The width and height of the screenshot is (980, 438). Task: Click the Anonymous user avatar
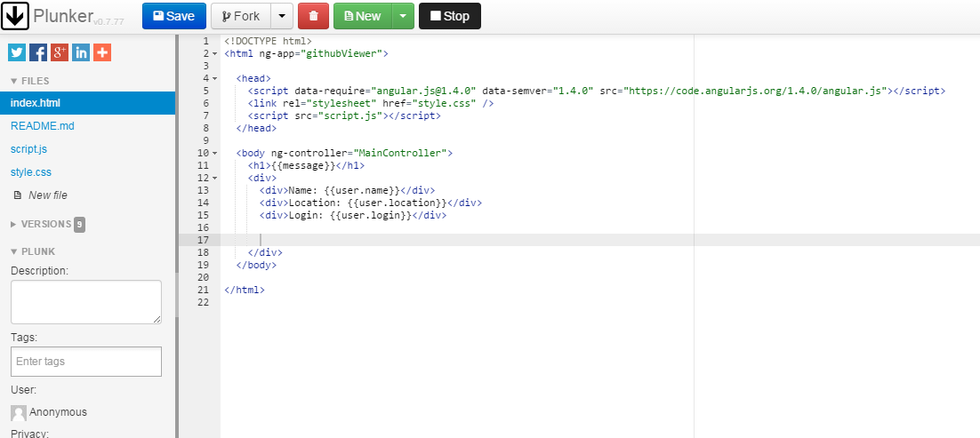tap(19, 412)
